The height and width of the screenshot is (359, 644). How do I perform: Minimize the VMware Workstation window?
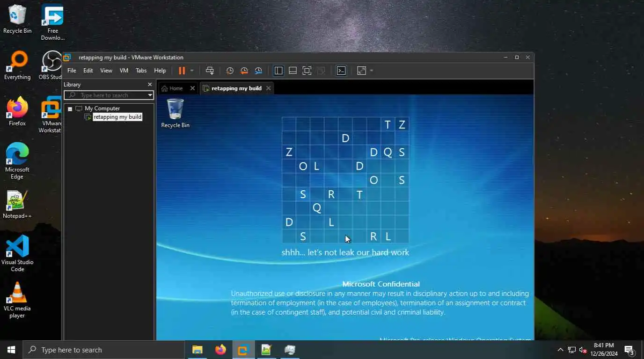coord(505,57)
